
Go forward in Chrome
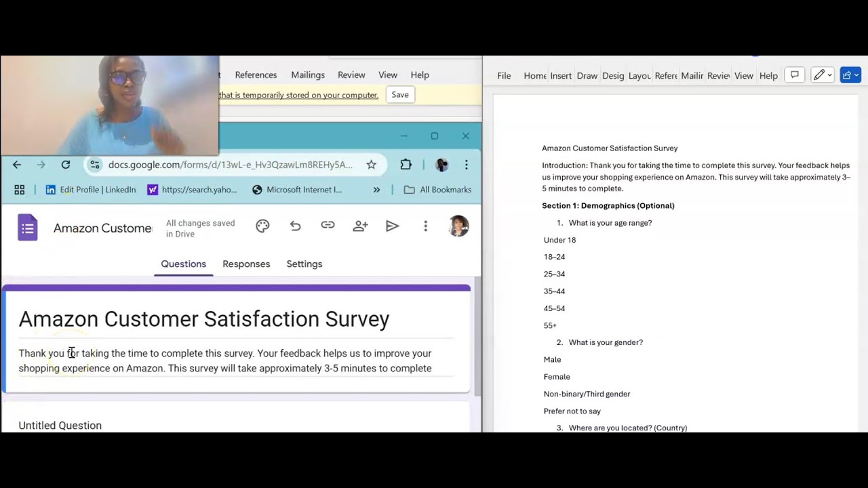click(41, 165)
